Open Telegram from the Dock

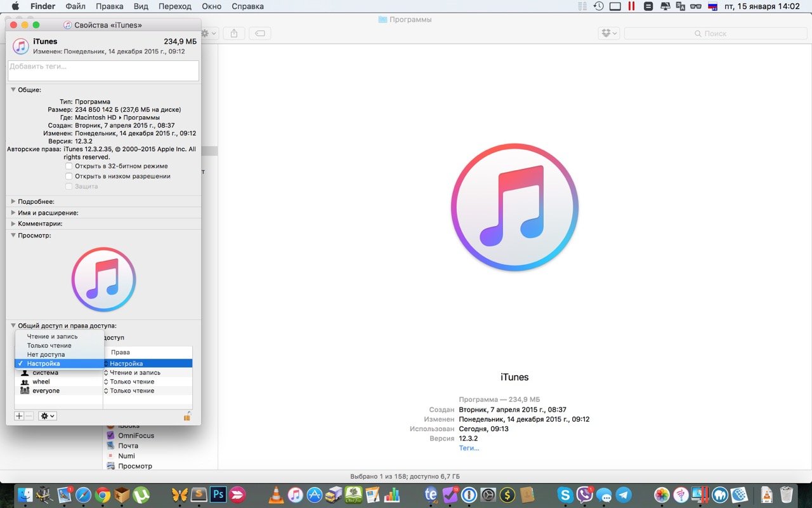[624, 495]
